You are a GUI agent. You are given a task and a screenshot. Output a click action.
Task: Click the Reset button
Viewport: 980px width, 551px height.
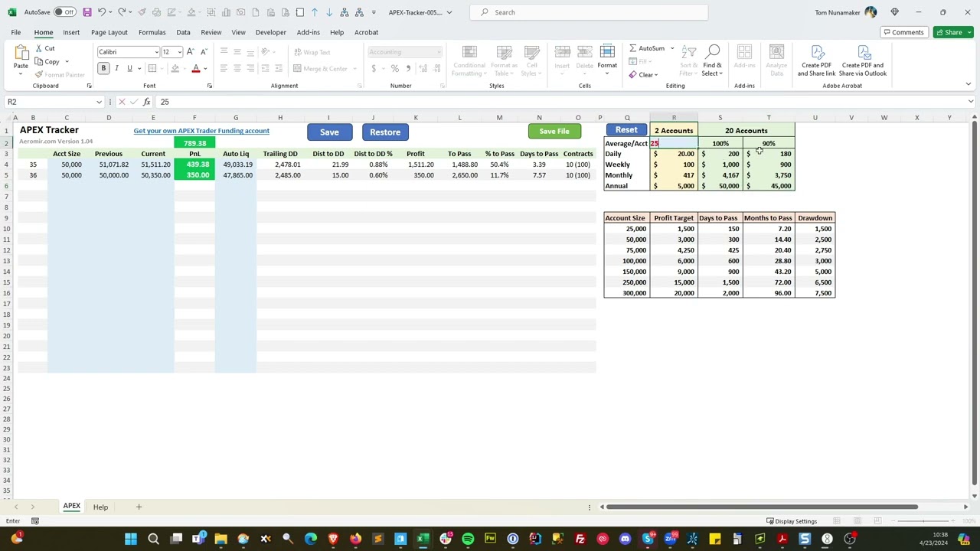click(x=626, y=130)
